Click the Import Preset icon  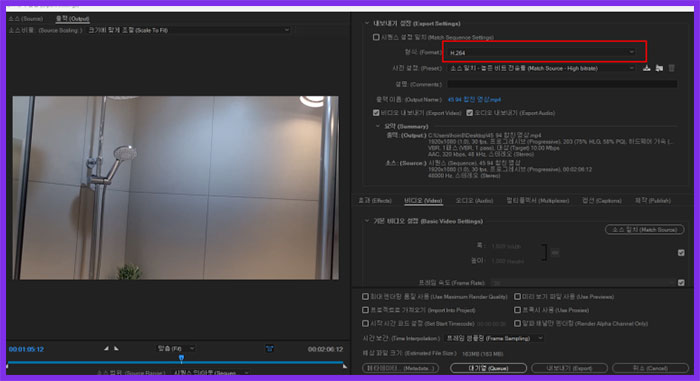tap(659, 68)
